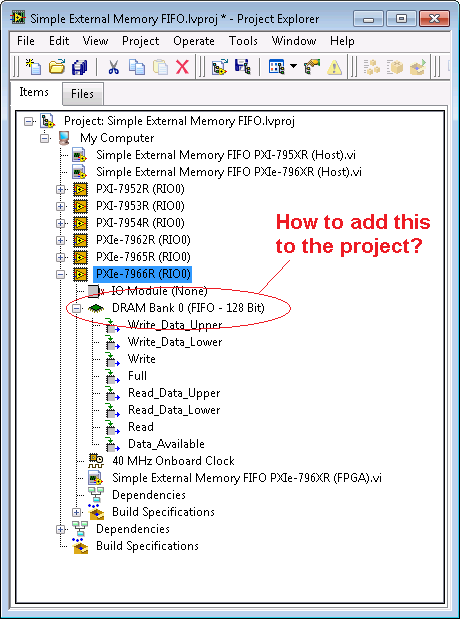The height and width of the screenshot is (619, 461).
Task: Open the File menu
Action: [x=26, y=41]
